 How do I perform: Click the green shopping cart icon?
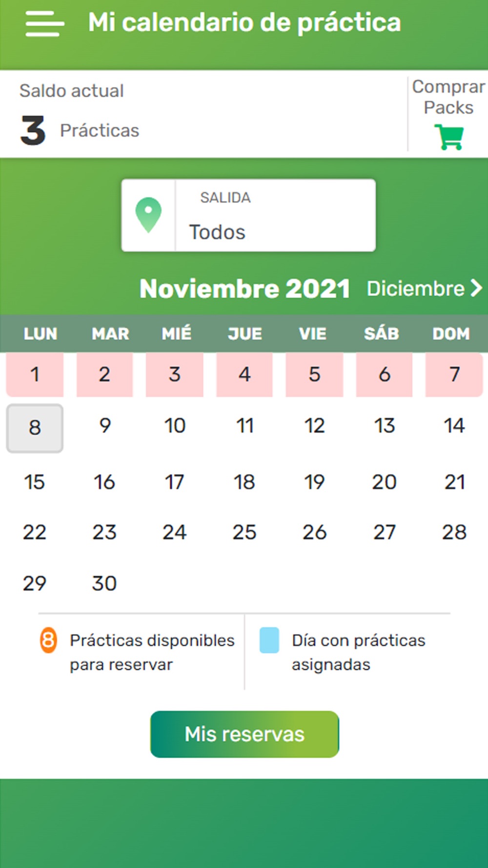[x=449, y=137]
